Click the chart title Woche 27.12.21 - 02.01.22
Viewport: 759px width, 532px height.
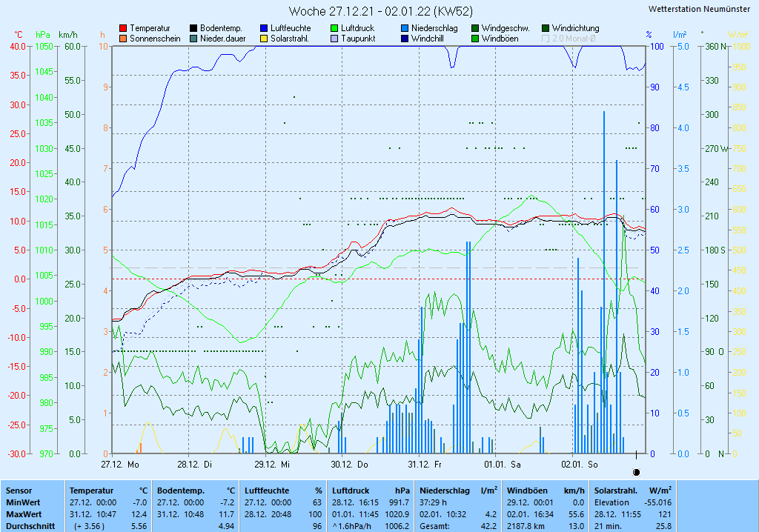click(x=380, y=11)
